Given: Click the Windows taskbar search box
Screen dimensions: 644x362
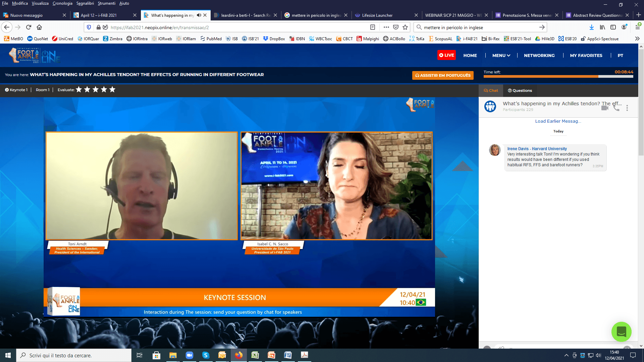Looking at the screenshot, I should pyautogui.click(x=74, y=355).
